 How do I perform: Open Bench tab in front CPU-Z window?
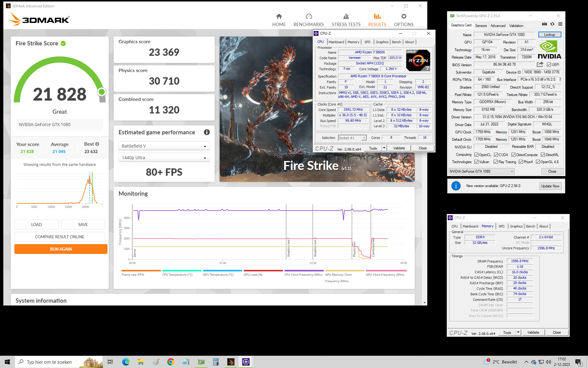[x=396, y=42]
